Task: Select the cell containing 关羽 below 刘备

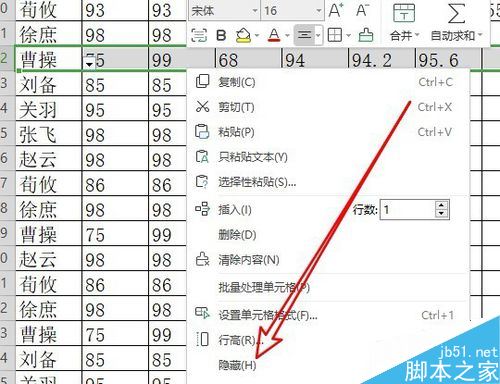Action: pos(49,109)
